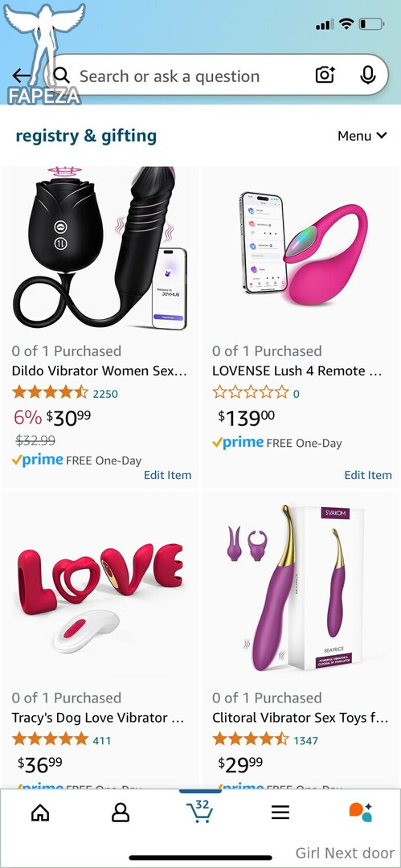Open the hamburger menu icon
Image resolution: width=401 pixels, height=868 pixels.
click(280, 812)
